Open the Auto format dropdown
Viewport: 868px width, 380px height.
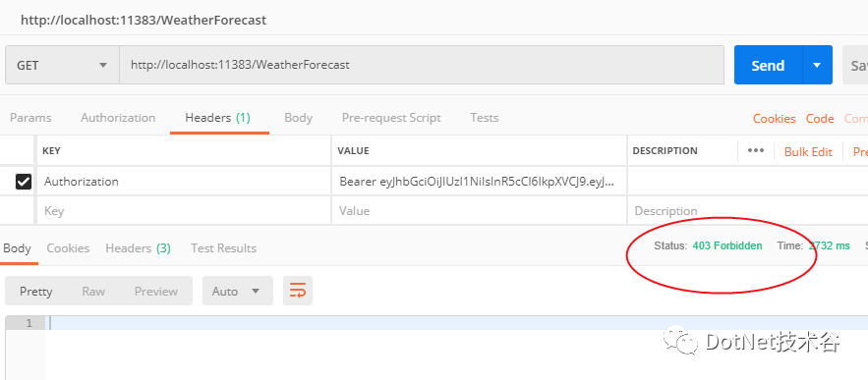[x=238, y=291]
